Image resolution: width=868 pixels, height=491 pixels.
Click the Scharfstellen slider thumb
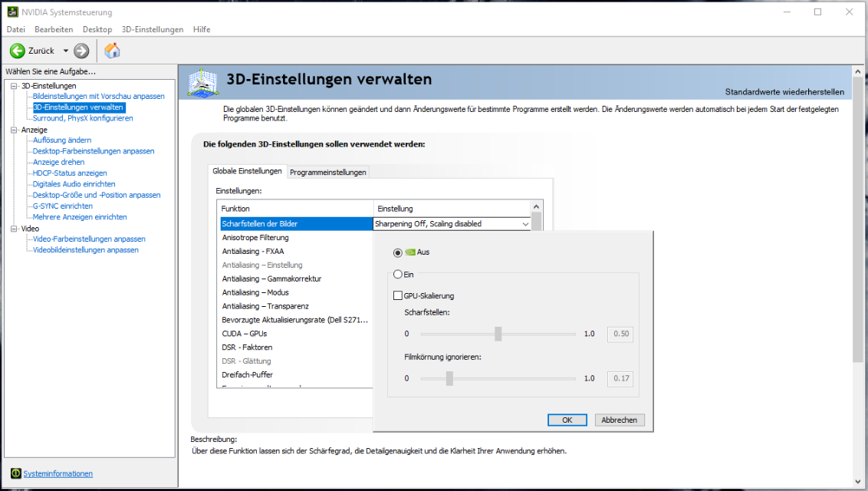point(498,334)
